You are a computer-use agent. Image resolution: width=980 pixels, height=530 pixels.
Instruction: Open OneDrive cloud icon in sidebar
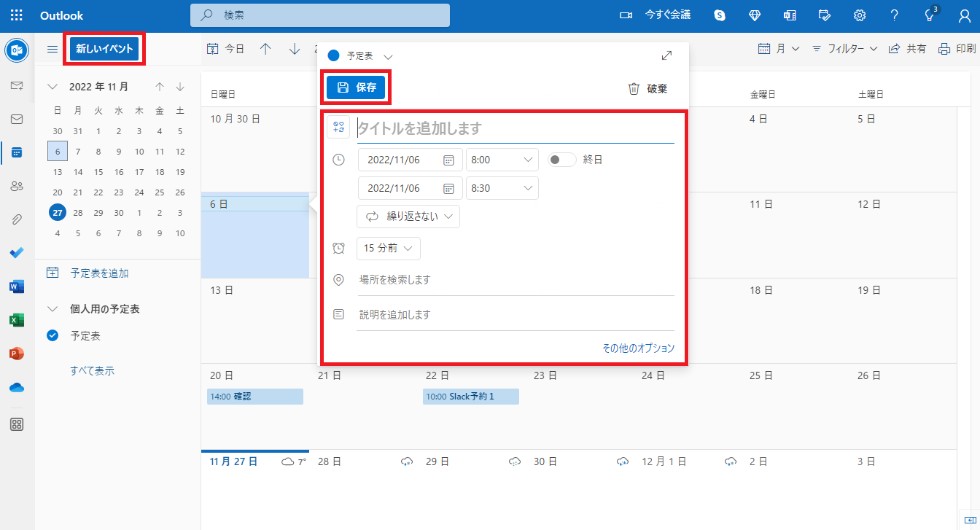coord(17,387)
